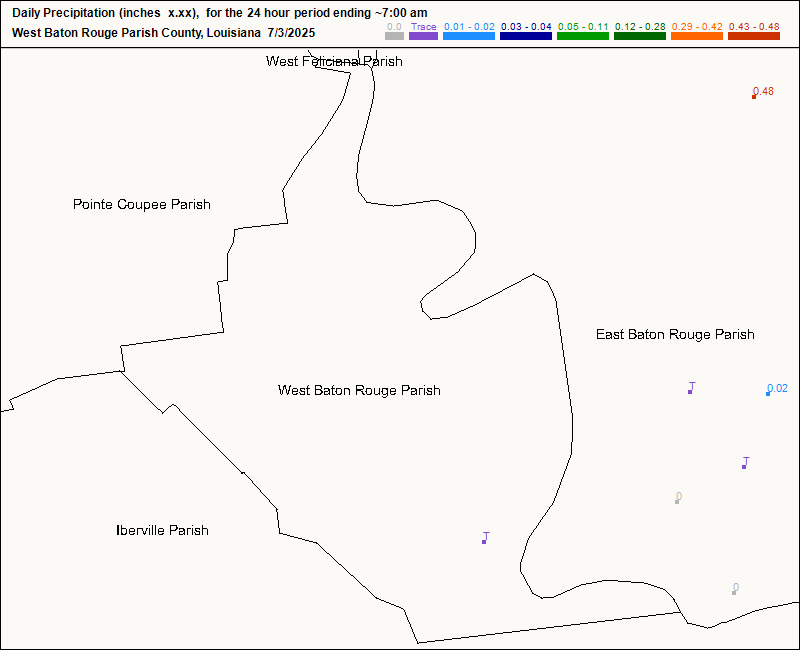Click the Pointe Coupee Parish label

point(142,205)
